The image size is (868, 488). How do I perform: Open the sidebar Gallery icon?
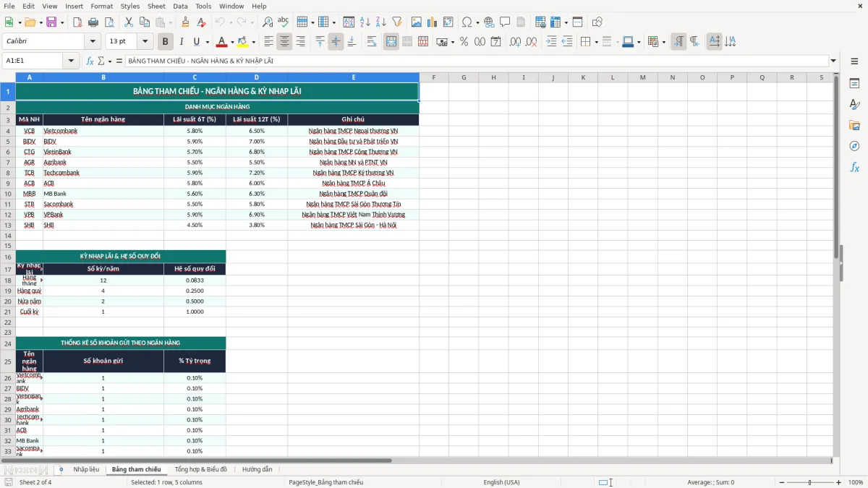click(x=854, y=125)
